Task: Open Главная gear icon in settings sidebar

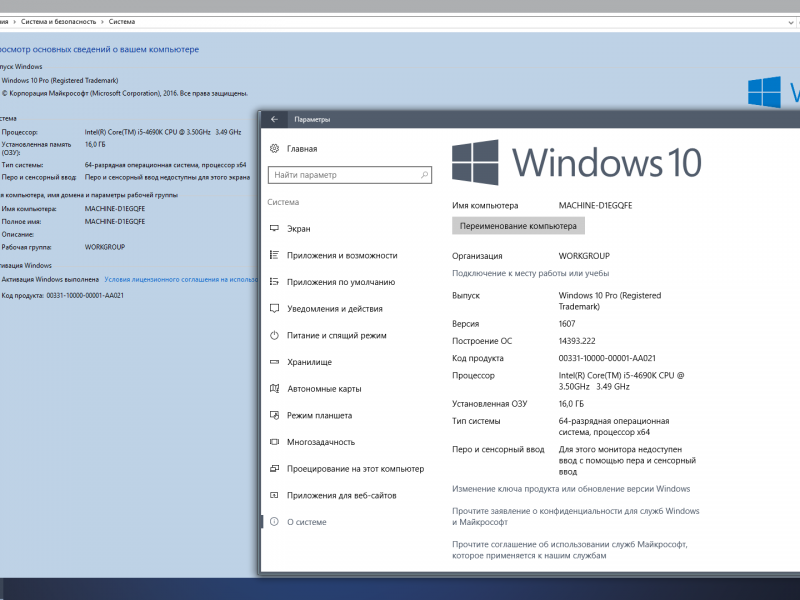Action: click(x=274, y=148)
